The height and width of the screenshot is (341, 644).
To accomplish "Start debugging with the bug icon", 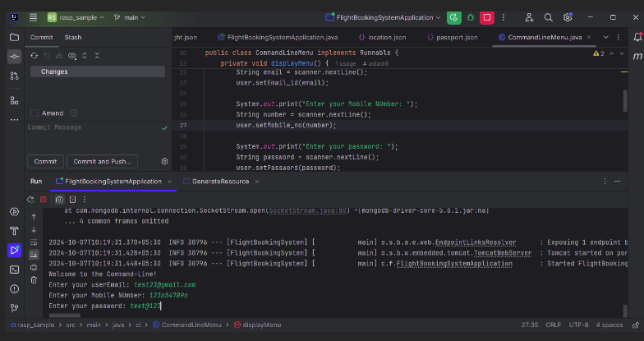I will click(x=471, y=17).
